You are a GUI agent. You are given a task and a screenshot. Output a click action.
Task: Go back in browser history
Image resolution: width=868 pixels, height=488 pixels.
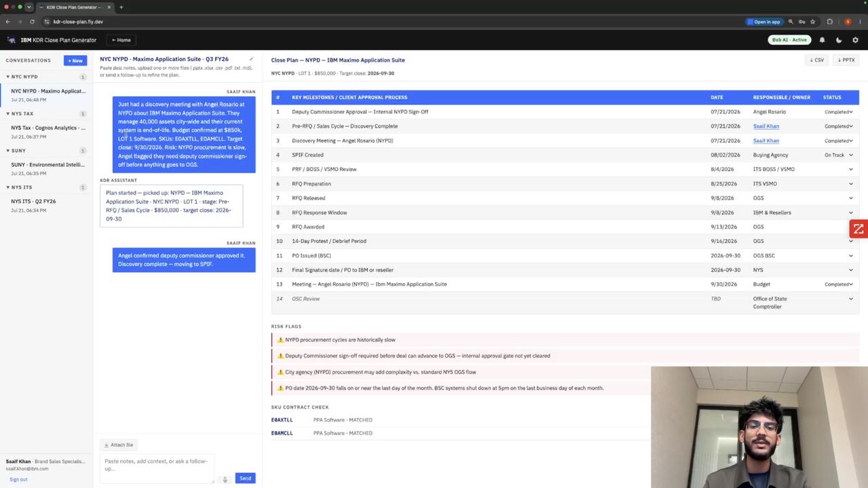(7, 22)
